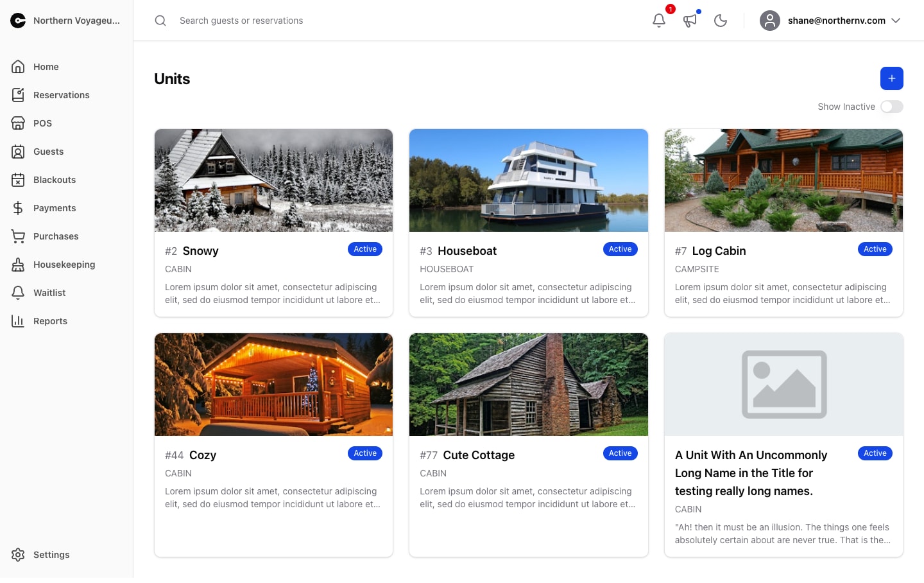Click the Payments dollar sign icon
The image size is (924, 583).
pyautogui.click(x=18, y=208)
